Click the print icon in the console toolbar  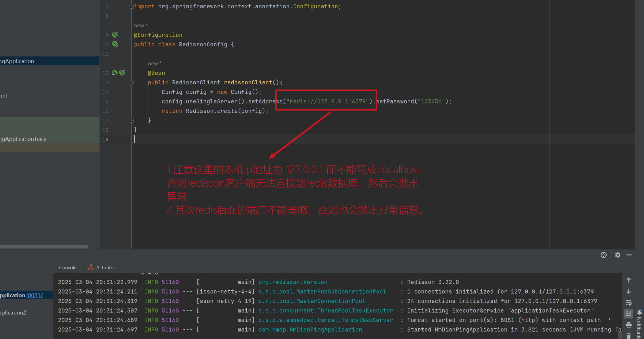pyautogui.click(x=629, y=325)
